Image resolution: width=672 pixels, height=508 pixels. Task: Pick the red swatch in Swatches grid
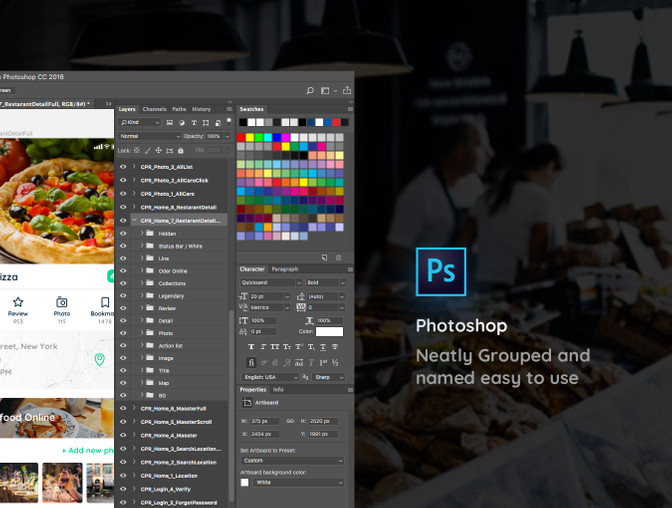241,137
